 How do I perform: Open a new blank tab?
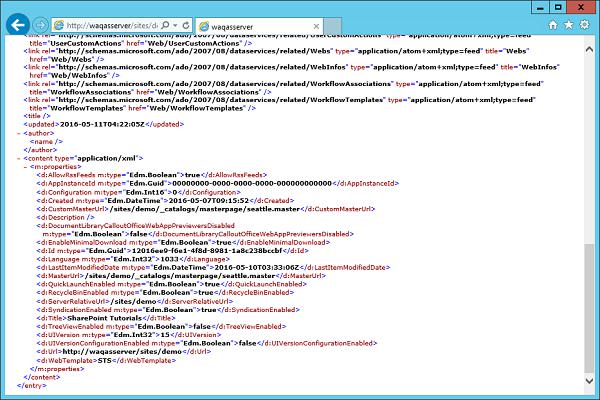pos(333,26)
